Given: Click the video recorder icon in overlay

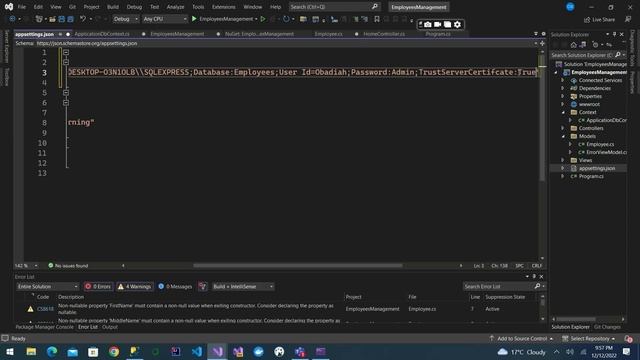Looking at the screenshot, I should coord(438,24).
